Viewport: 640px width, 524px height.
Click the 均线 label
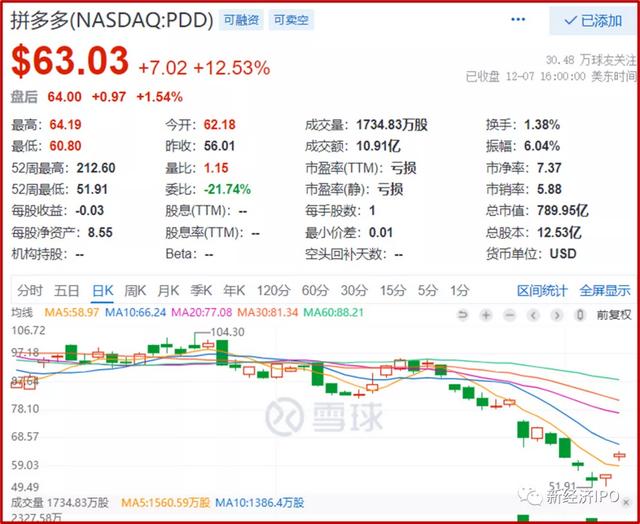click(22, 313)
